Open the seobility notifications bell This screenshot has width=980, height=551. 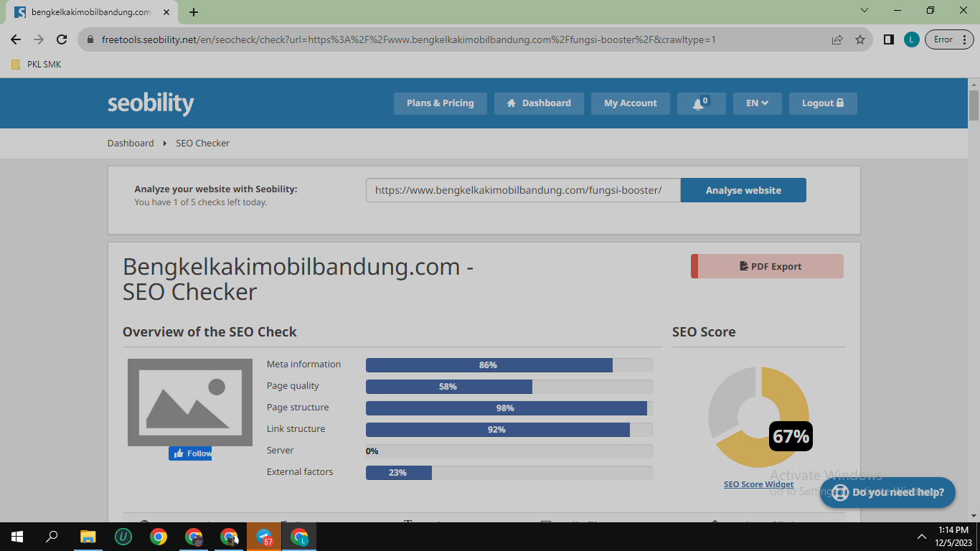(x=701, y=103)
